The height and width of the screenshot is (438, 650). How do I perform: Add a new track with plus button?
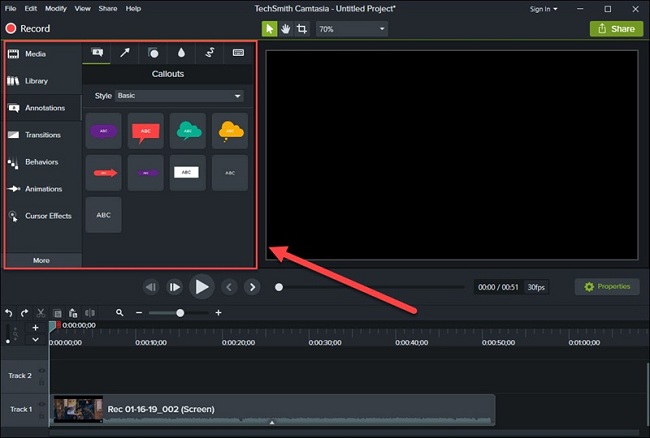point(36,327)
